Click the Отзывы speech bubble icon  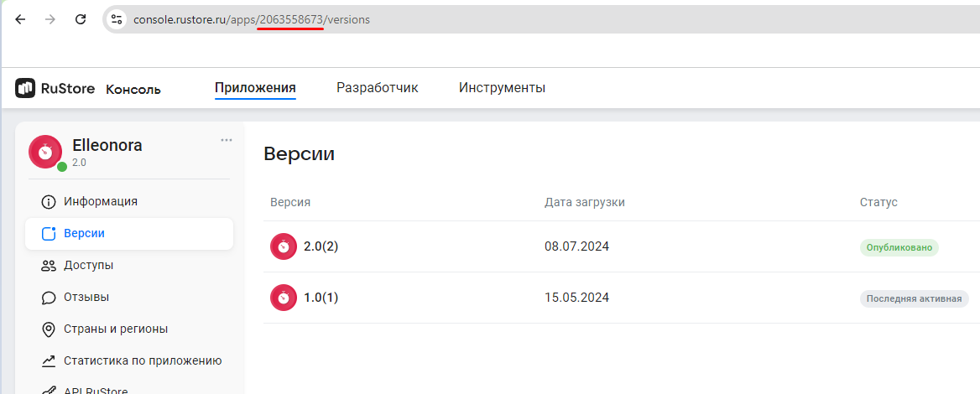pos(49,298)
